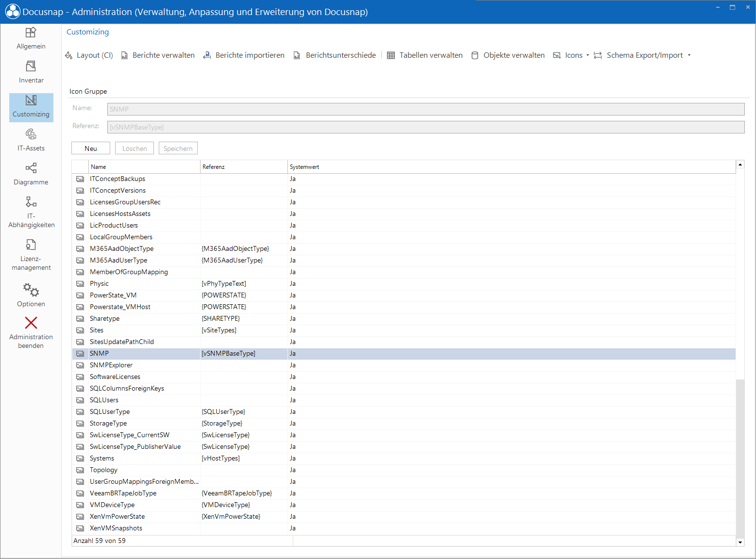
Task: Select the M365AadObjectType row
Action: pos(404,249)
